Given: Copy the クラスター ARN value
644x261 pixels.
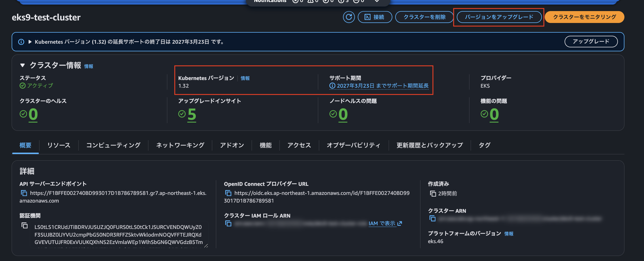Looking at the screenshot, I should pos(432,218).
